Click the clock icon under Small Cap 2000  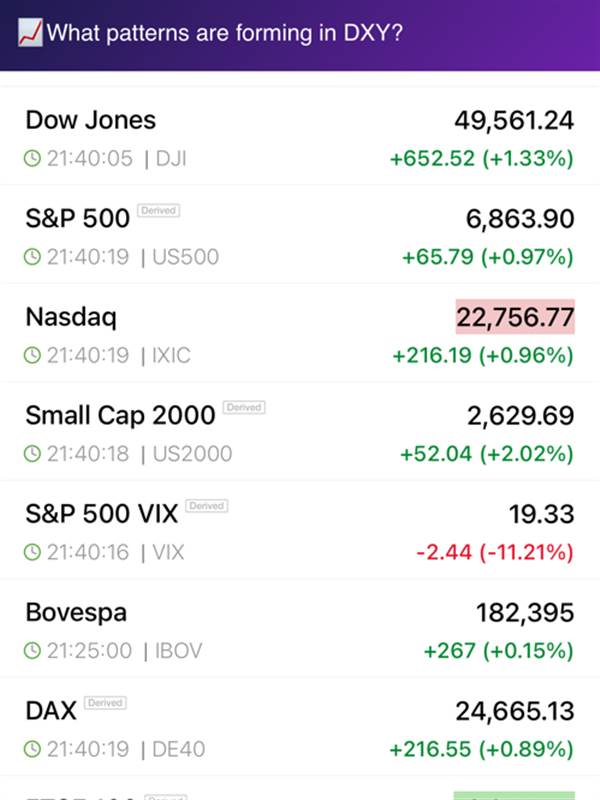[x=33, y=454]
